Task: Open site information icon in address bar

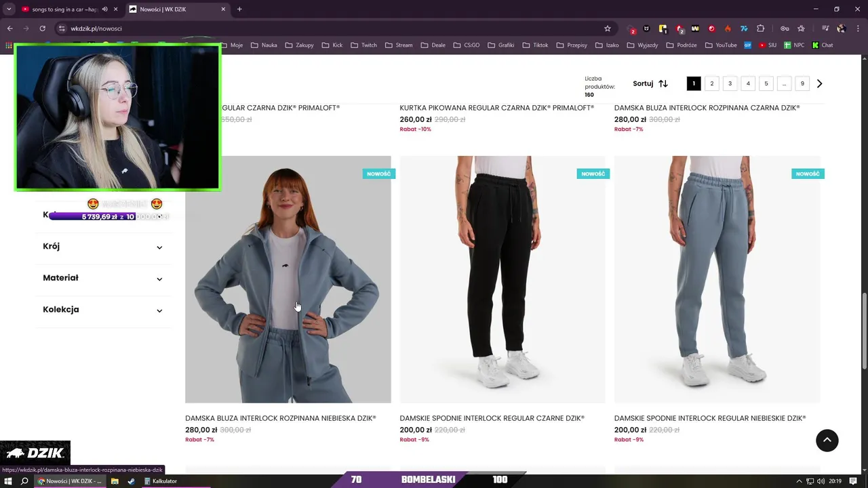Action: 62,28
